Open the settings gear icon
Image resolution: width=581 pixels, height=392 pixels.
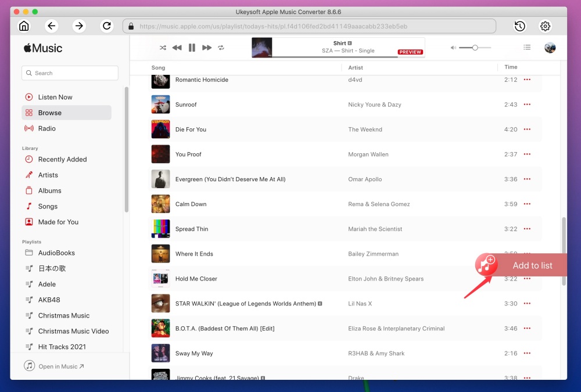545,26
